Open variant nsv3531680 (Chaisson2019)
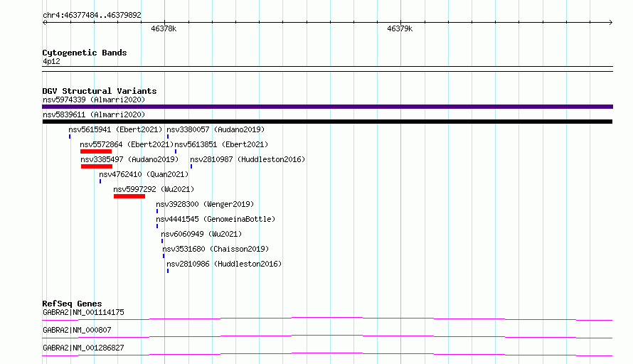 216,249
